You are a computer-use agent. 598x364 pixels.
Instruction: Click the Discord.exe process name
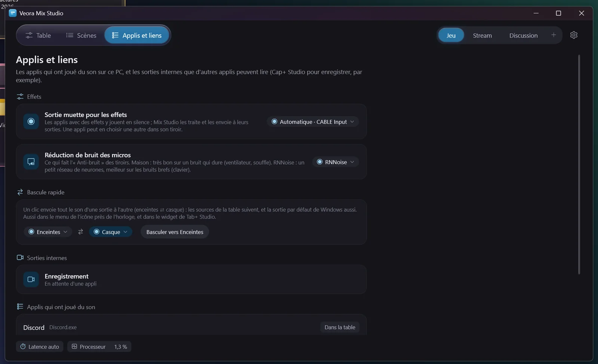(x=63, y=327)
